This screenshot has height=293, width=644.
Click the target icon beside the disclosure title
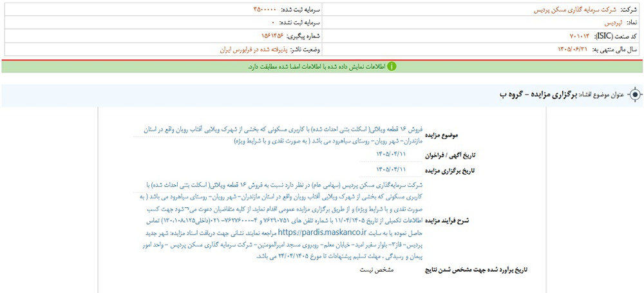(635, 95)
